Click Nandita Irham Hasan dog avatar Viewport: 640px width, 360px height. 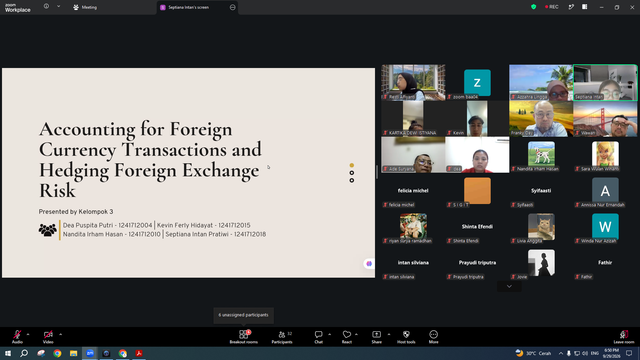pyautogui.click(x=541, y=153)
